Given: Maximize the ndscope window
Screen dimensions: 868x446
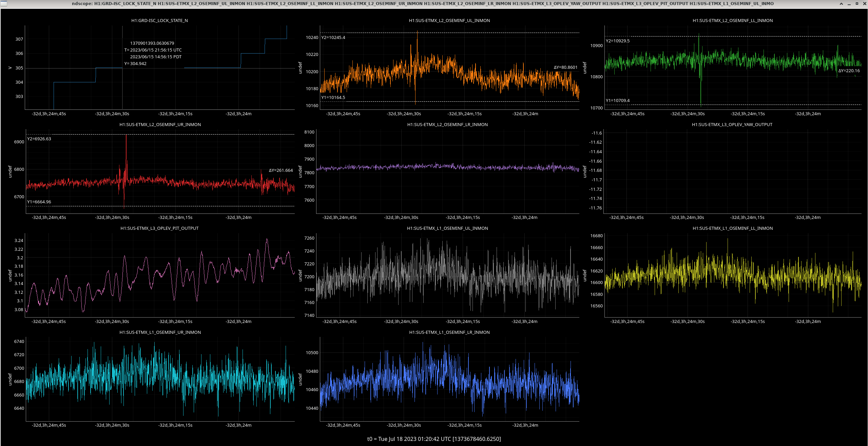Looking at the screenshot, I should (x=857, y=4).
